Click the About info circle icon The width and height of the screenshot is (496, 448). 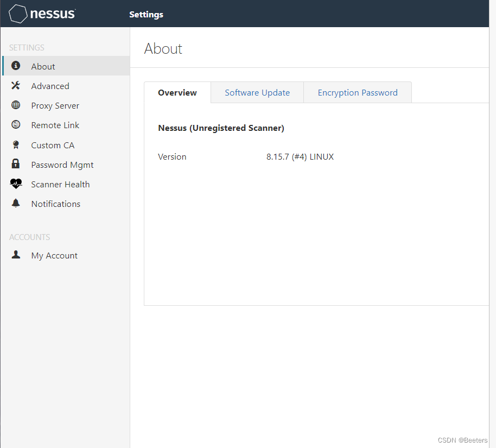(x=16, y=66)
